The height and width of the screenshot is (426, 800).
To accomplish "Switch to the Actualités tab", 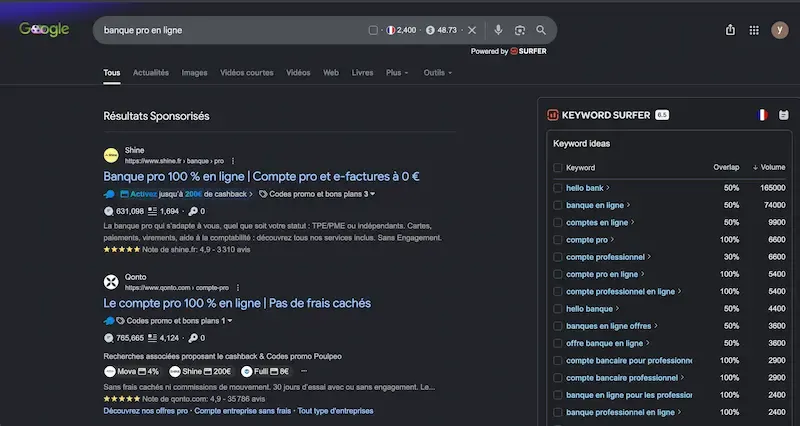I will (x=151, y=72).
